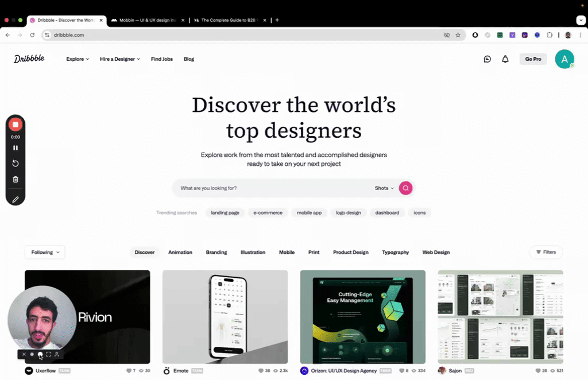The width and height of the screenshot is (588, 380).
Task: Click the purple V extension icon
Action: click(x=512, y=35)
